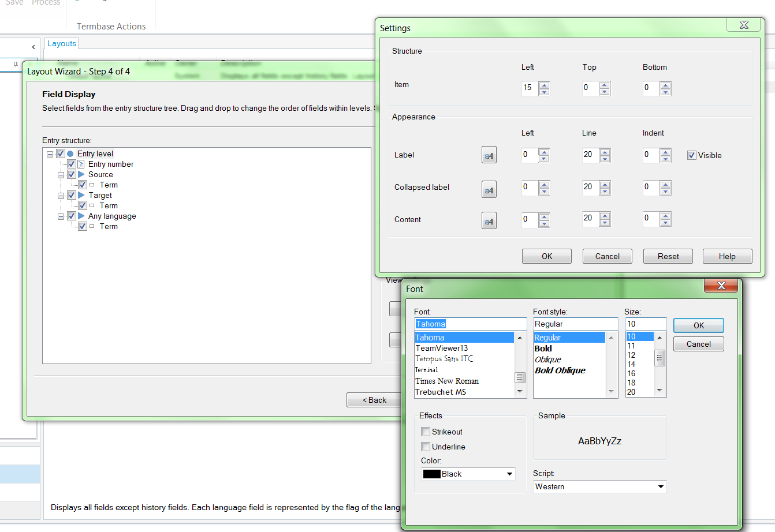Open the Script dropdown showing Western
Screen dimensions: 775x532
click(599, 486)
